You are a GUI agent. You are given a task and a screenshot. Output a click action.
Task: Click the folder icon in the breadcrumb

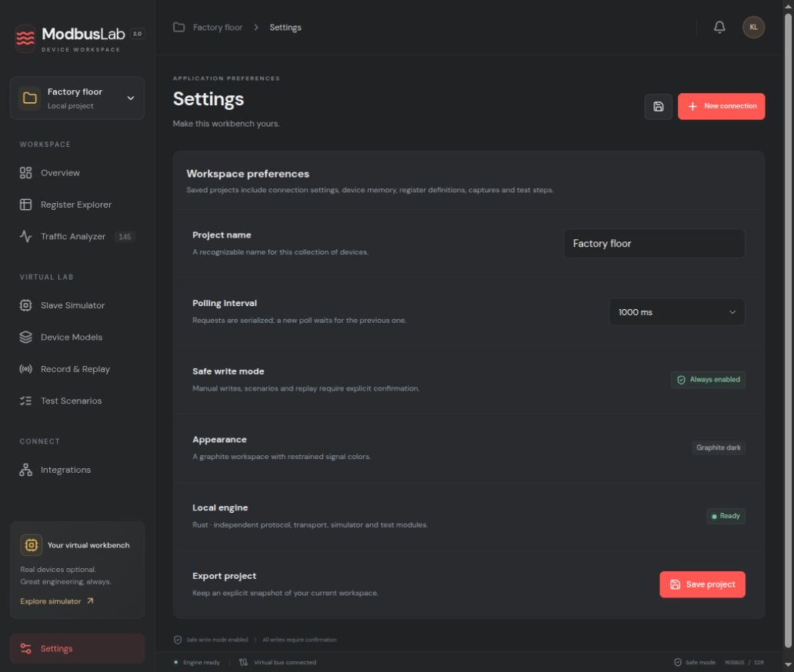pos(178,28)
